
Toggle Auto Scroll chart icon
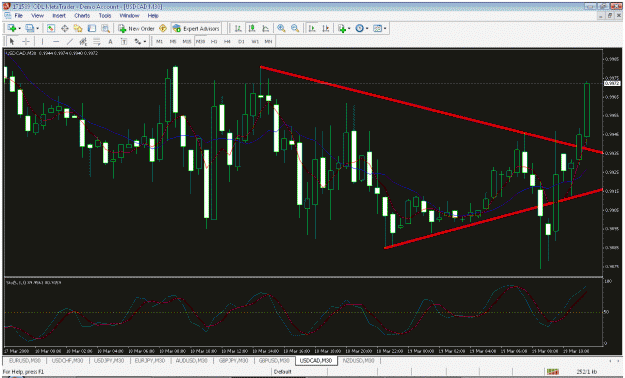[x=312, y=28]
